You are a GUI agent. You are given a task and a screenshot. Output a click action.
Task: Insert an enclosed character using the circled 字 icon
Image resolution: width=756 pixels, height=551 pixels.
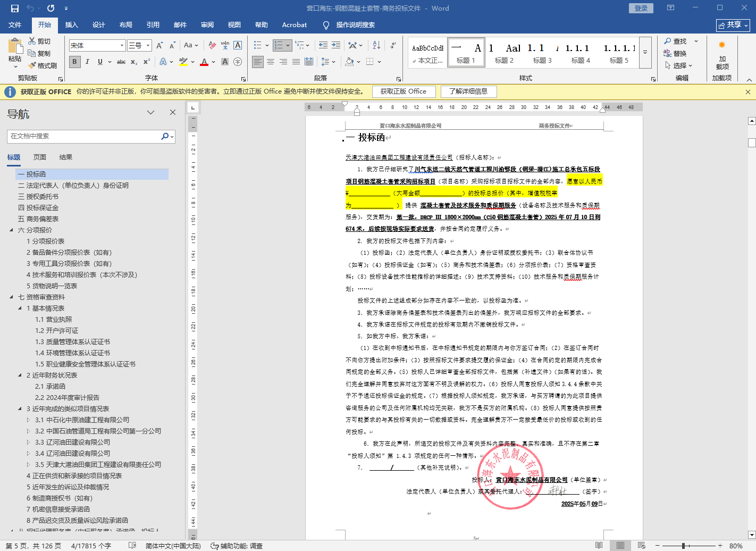click(238, 62)
